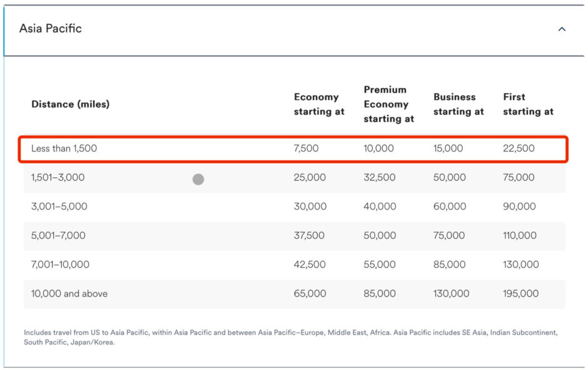Click the 22,500 First class price
Viewport: 588px width, 370px height.
click(x=519, y=149)
